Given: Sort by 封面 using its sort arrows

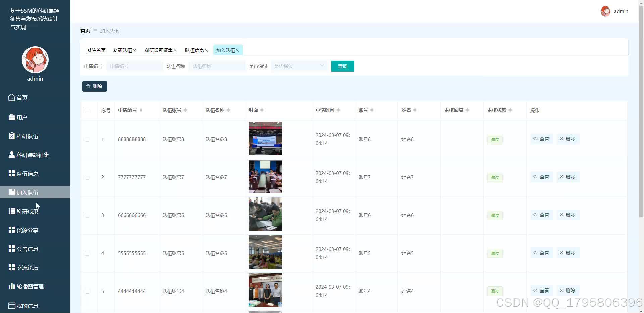Looking at the screenshot, I should pos(262,110).
